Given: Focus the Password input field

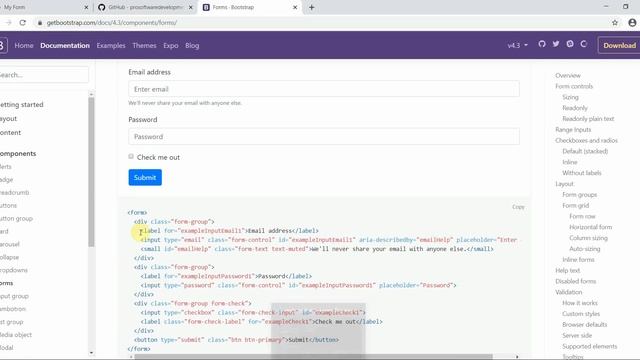Looking at the screenshot, I should coord(324,137).
